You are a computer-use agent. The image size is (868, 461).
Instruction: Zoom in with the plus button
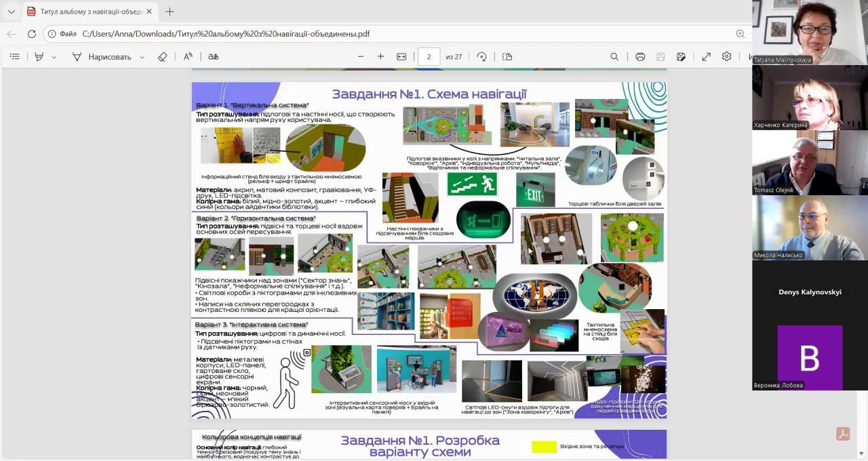coord(380,57)
